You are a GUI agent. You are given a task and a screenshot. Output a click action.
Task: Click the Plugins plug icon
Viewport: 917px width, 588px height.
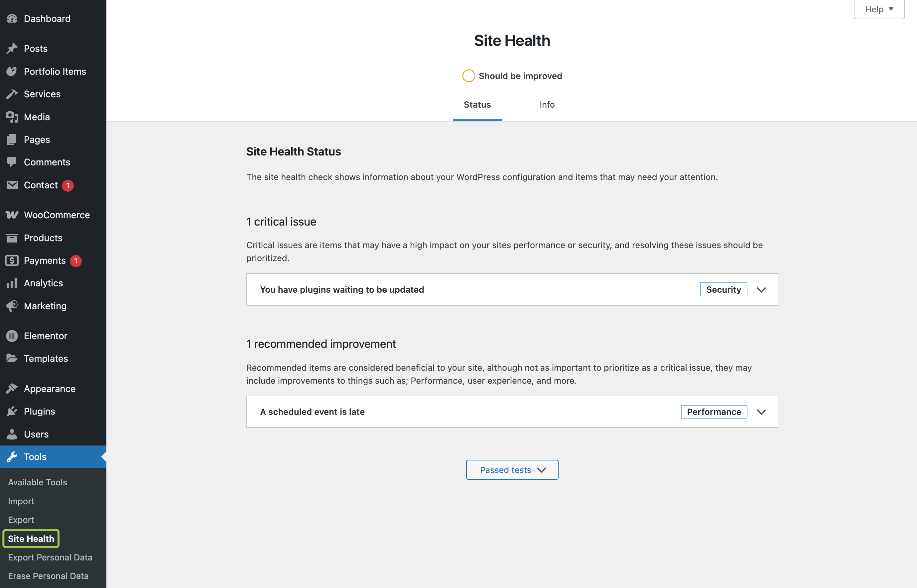click(x=12, y=411)
